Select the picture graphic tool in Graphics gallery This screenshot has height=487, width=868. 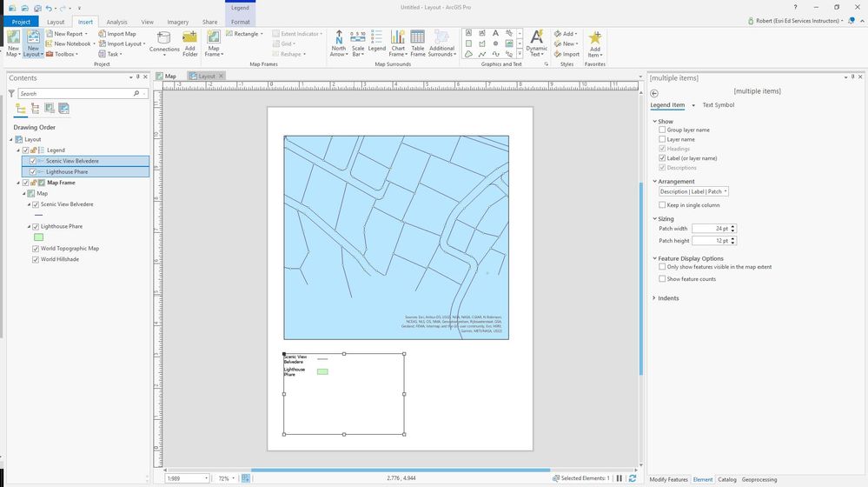coord(509,43)
